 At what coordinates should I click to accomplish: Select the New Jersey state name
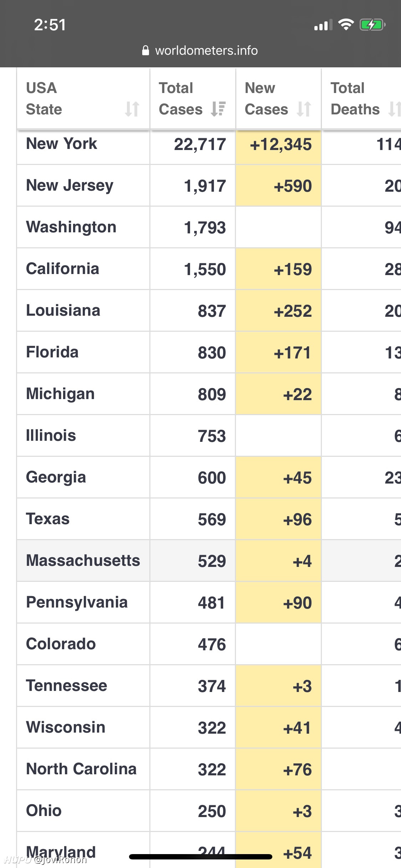70,186
